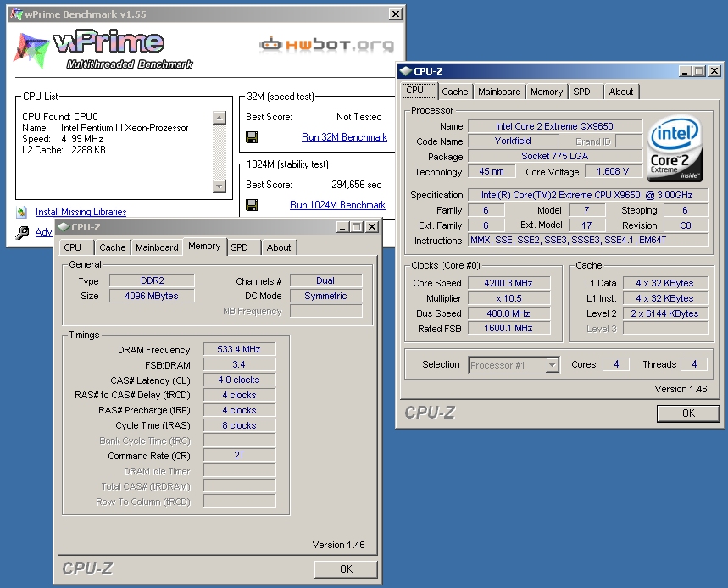Image resolution: width=728 pixels, height=588 pixels.
Task: Click the Specification field with X9650 @ 3.00GHz
Action: (588, 195)
